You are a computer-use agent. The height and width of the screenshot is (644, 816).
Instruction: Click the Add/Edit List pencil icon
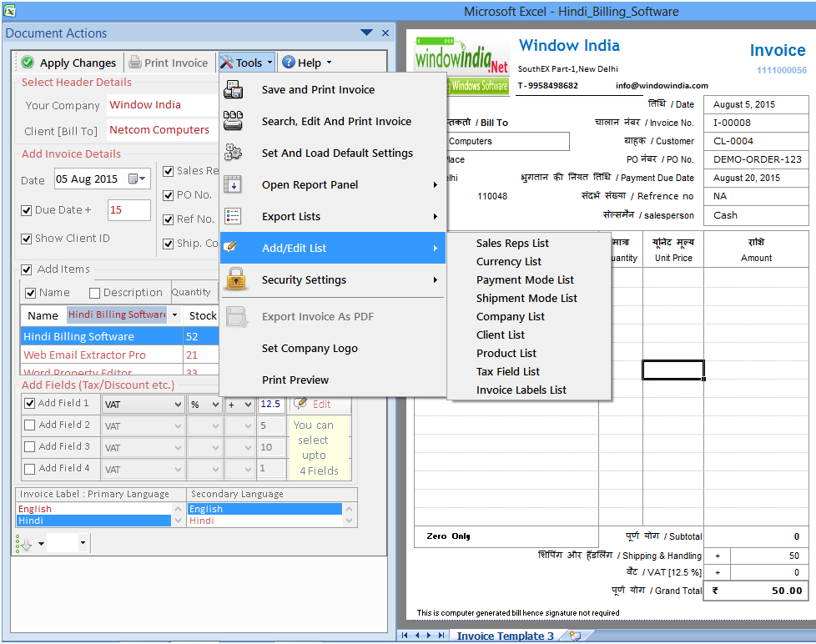(232, 247)
